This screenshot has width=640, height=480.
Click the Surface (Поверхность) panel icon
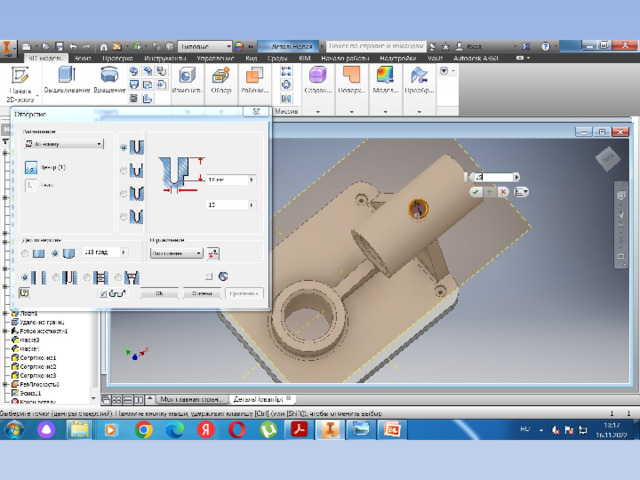351,75
